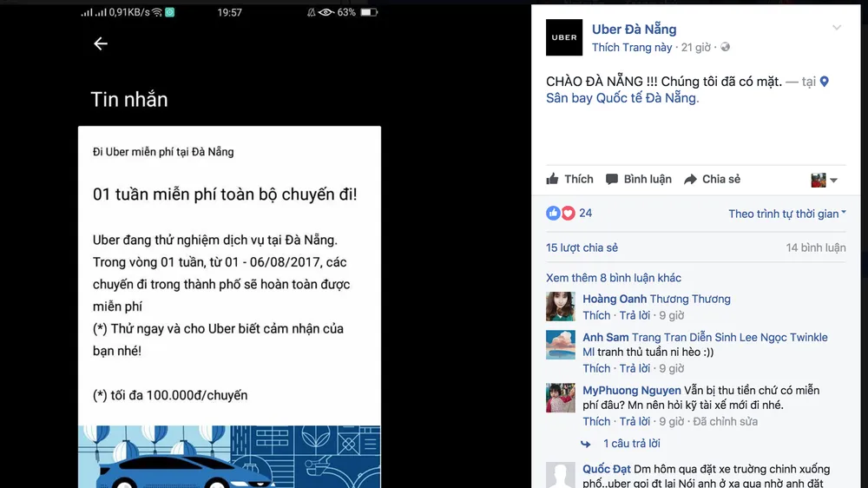Expand the post options chevron
Viewport: 868px width, 488px height.
(837, 28)
